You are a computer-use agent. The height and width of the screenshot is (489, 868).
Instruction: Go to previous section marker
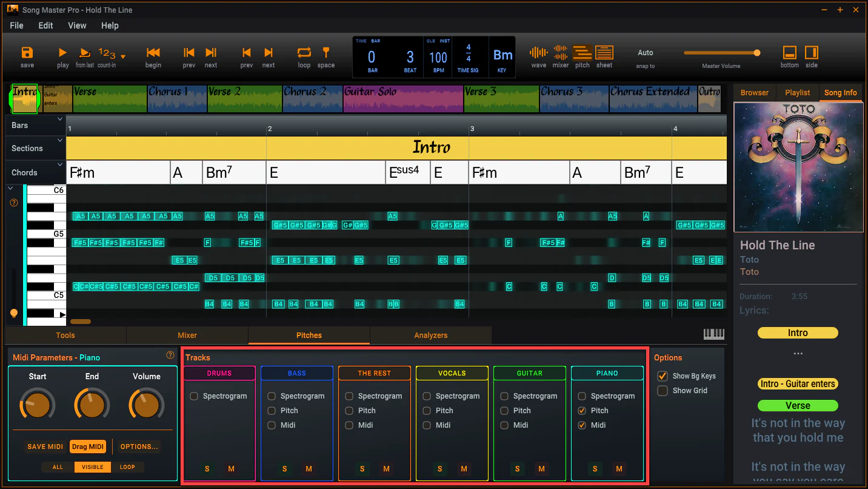pyautogui.click(x=189, y=53)
